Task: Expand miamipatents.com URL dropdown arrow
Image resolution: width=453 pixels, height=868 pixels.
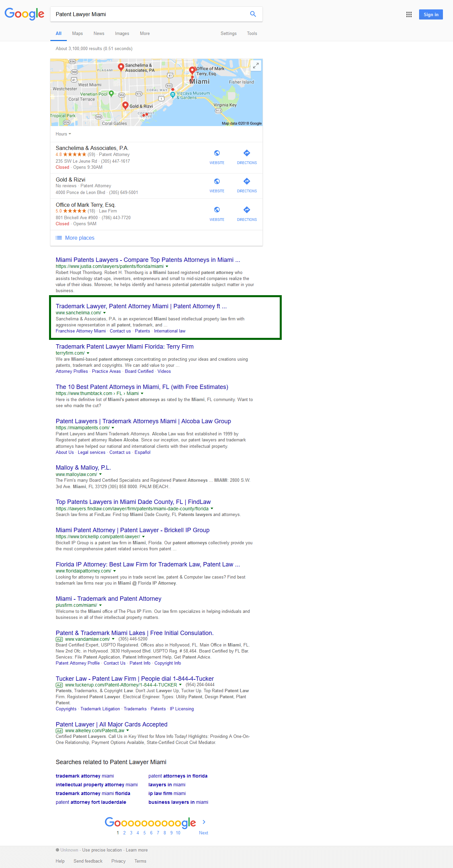Action: 113,428
